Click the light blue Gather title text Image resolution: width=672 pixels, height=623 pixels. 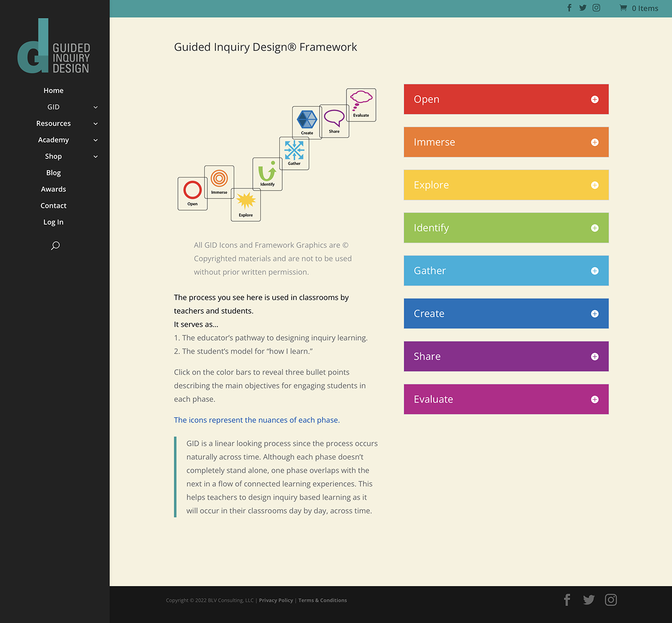pyautogui.click(x=430, y=271)
